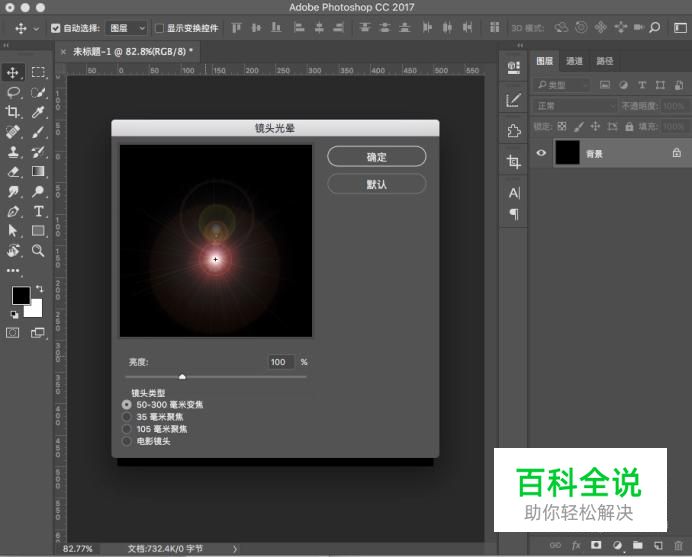Select the 50-300 毫米变焦 lens type

[127, 404]
